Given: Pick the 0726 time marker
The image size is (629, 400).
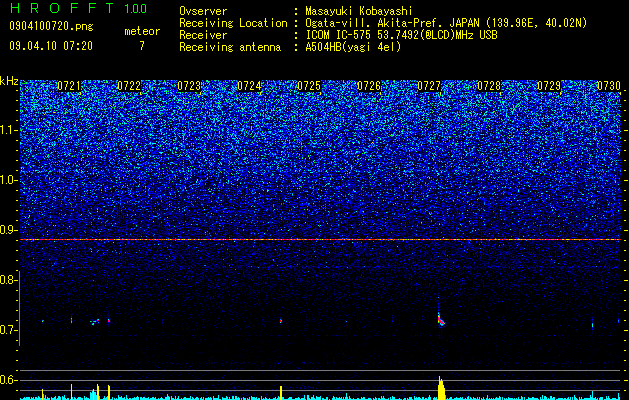Looking at the screenshot, I should (x=369, y=86).
